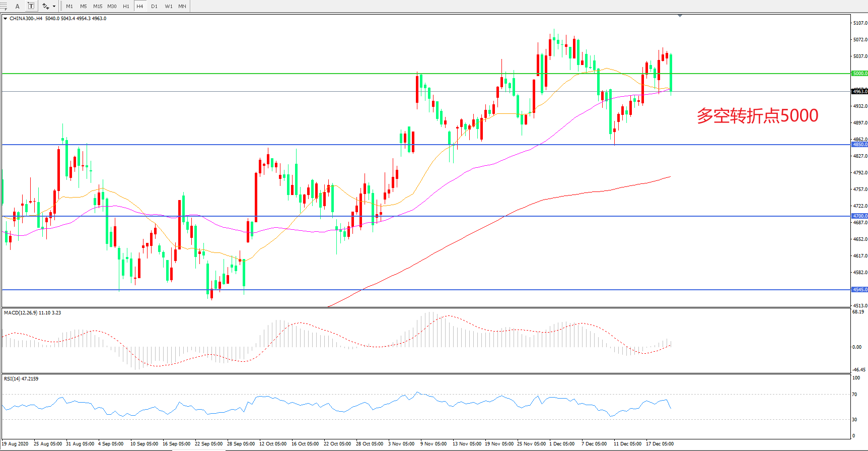868x451 pixels.
Task: Click the Arrows objects tool icon
Action: 45,6
